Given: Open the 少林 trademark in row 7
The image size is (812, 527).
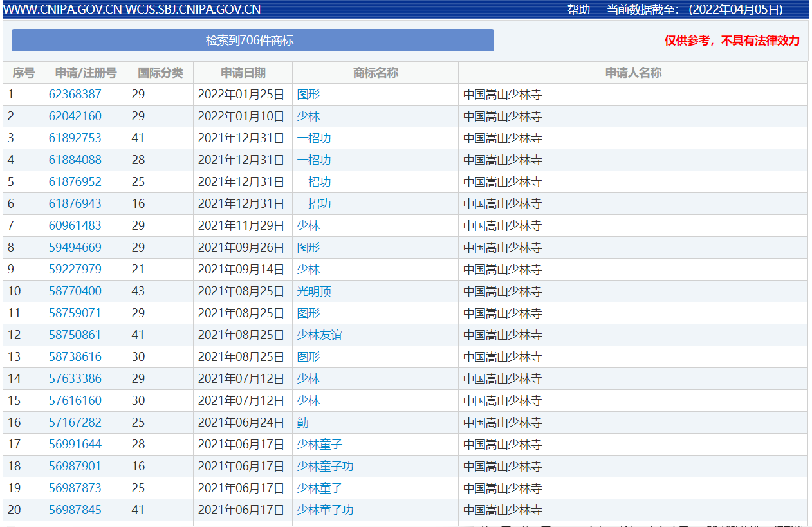Looking at the screenshot, I should click(308, 225).
